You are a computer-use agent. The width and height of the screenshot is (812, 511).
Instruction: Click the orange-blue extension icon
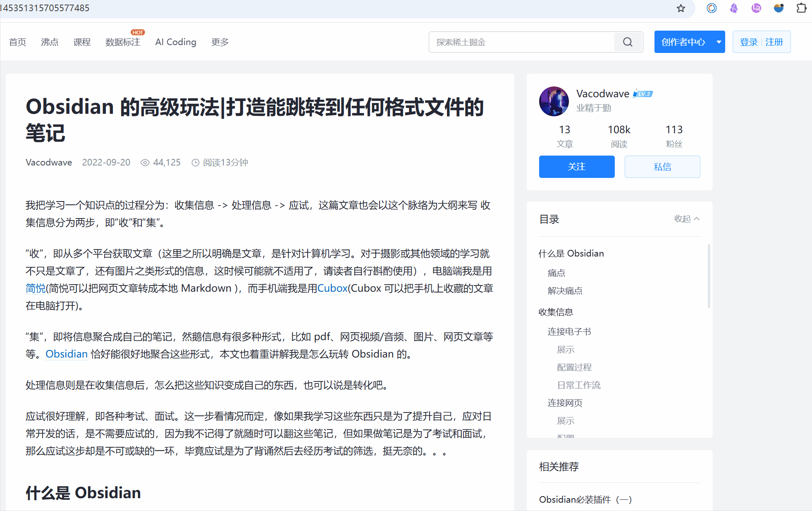point(779,8)
